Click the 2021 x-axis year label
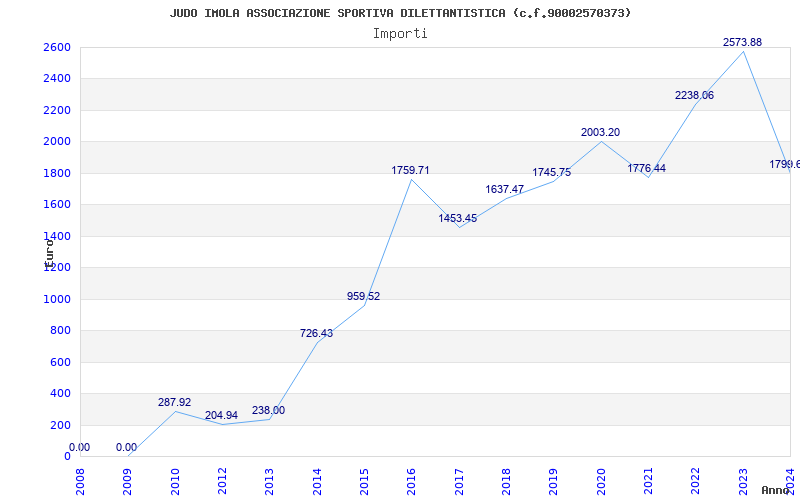Viewport: 800px width, 500px height. coord(648,482)
